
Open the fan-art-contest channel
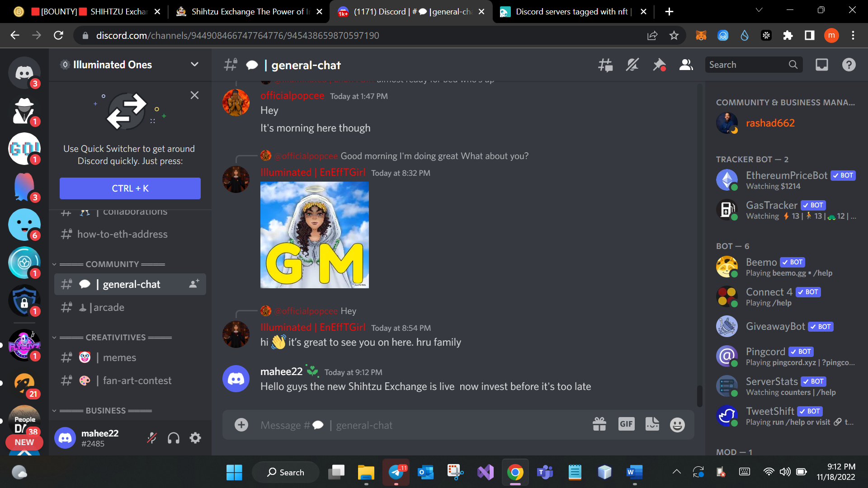coord(130,380)
